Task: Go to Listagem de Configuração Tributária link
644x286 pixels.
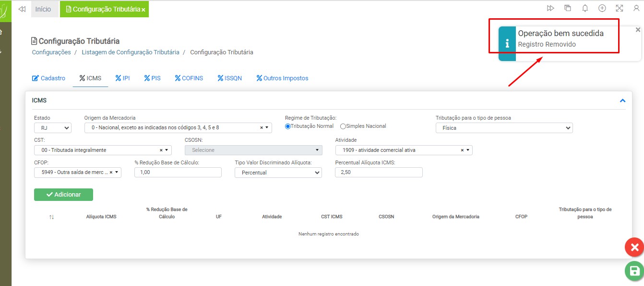Action: point(130,52)
